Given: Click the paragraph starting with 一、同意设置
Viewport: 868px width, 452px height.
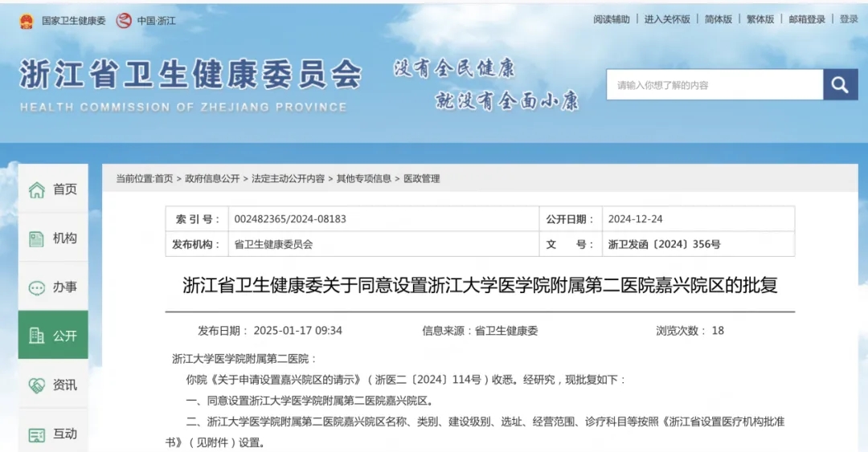Looking at the screenshot, I should click(310, 401).
